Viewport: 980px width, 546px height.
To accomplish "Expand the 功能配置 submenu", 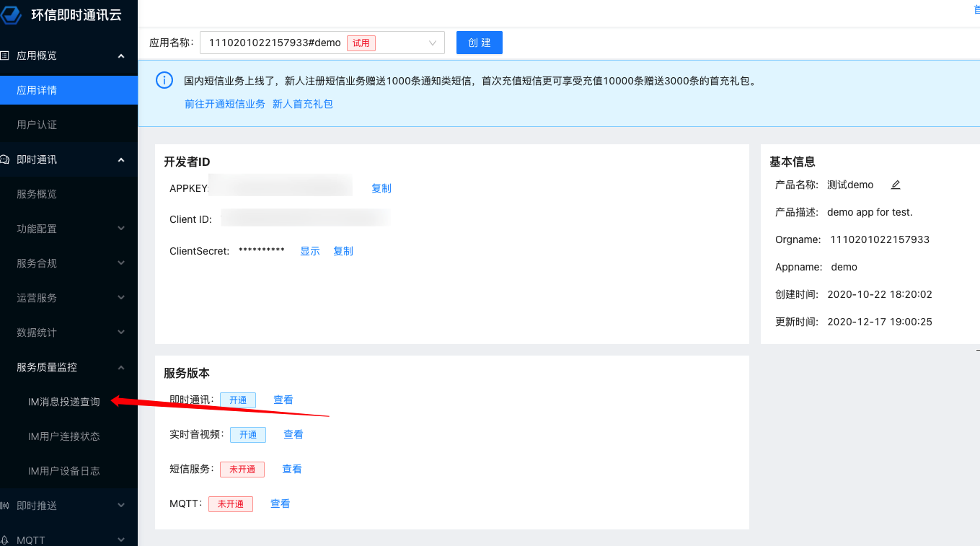I will [121, 229].
